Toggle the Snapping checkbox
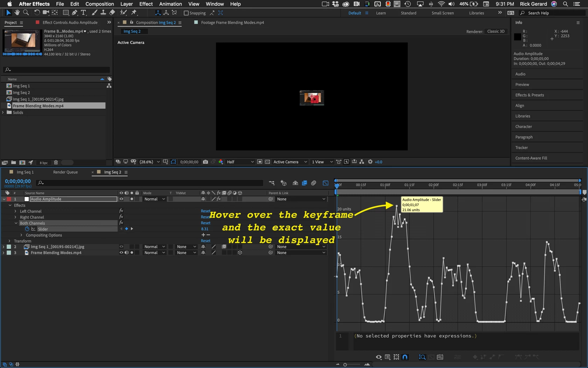The width and height of the screenshot is (588, 368). (186, 13)
